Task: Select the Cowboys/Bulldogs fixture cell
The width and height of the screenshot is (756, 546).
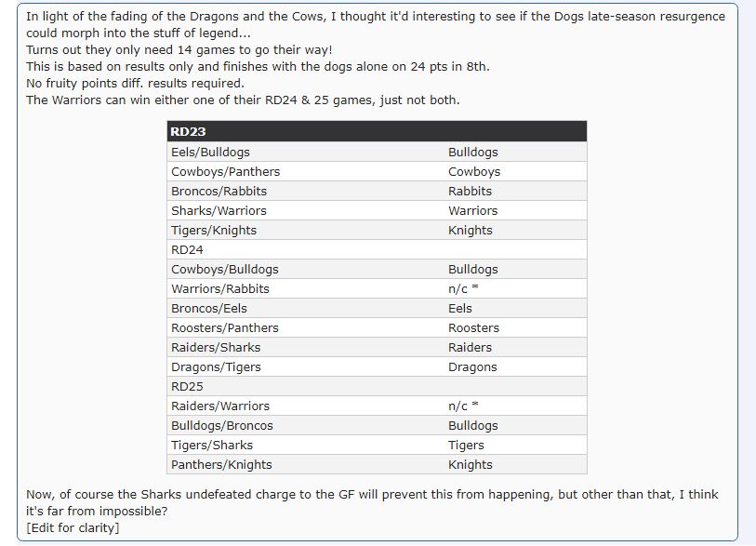Action: pos(225,269)
